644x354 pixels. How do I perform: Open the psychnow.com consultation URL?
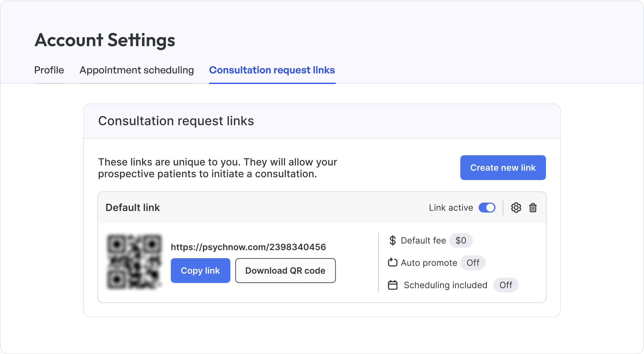pos(248,247)
